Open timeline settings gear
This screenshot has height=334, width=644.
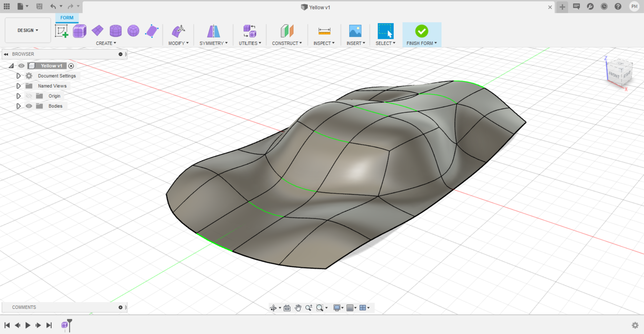click(635, 325)
